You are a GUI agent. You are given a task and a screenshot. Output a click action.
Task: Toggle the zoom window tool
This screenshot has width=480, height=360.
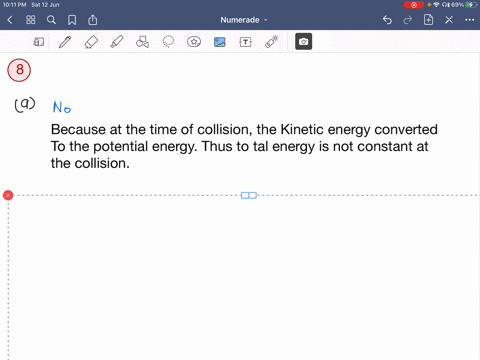click(x=39, y=42)
